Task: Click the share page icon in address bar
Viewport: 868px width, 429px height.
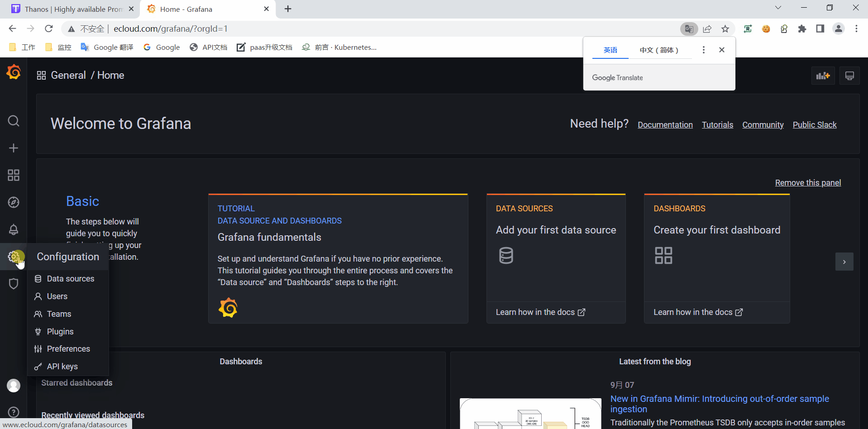Action: [707, 29]
